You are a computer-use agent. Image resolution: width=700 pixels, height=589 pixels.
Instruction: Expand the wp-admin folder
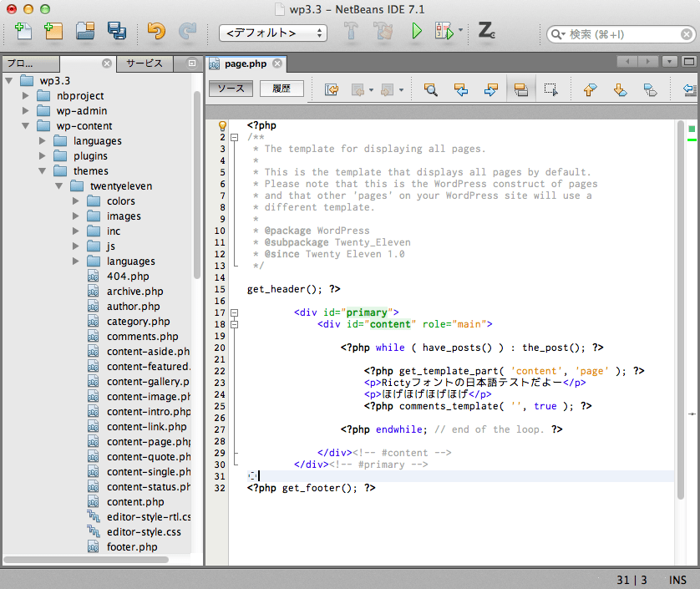pyautogui.click(x=25, y=111)
